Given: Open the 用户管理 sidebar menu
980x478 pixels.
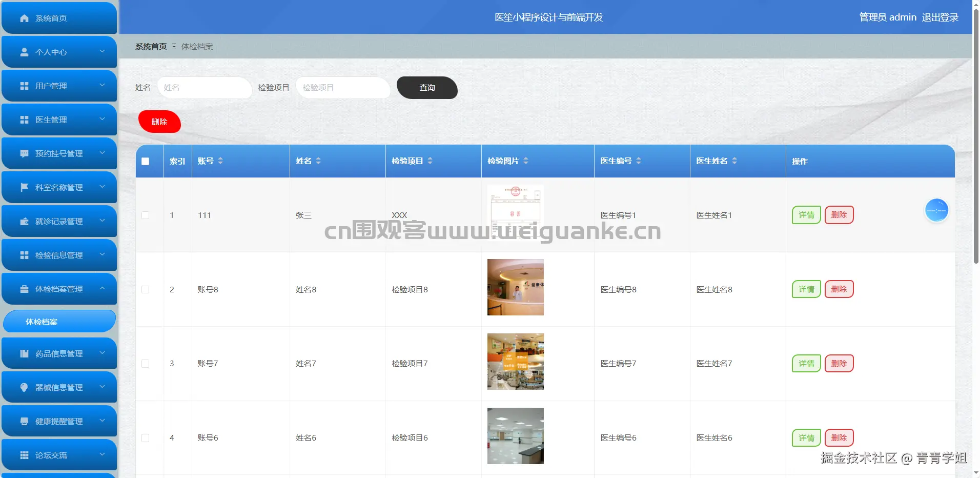Looking at the screenshot, I should point(59,86).
